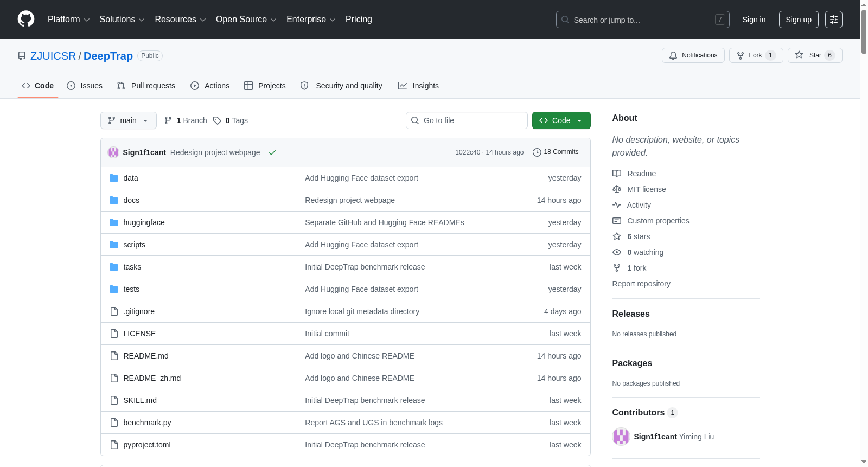Click the star icon beside 6 stars
This screenshot has height=467, width=868.
617,236
